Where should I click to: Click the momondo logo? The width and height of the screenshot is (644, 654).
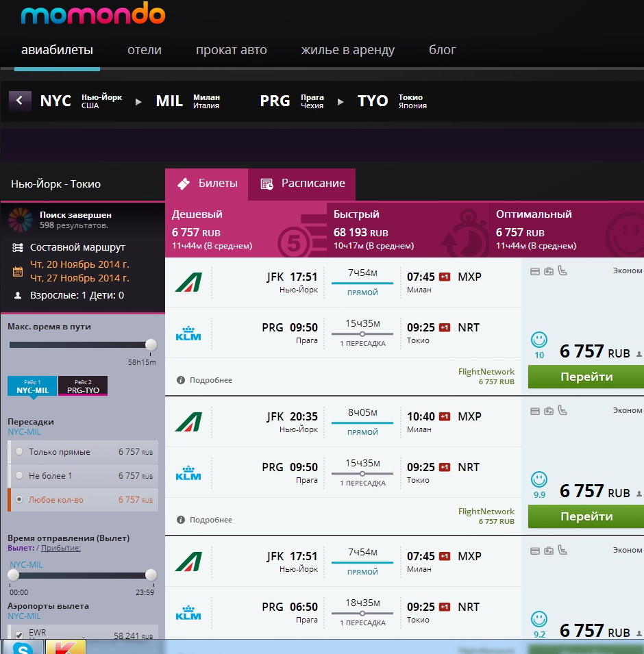point(93,13)
